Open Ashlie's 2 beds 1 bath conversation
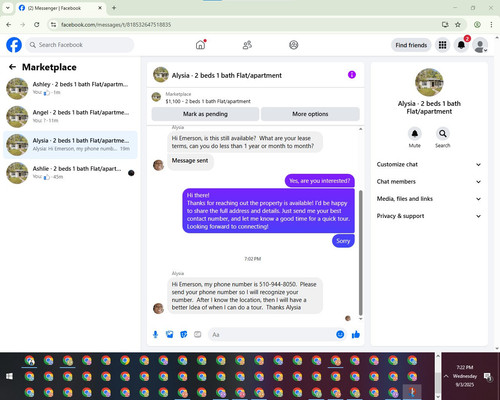The width and height of the screenshot is (500, 400). [x=70, y=172]
